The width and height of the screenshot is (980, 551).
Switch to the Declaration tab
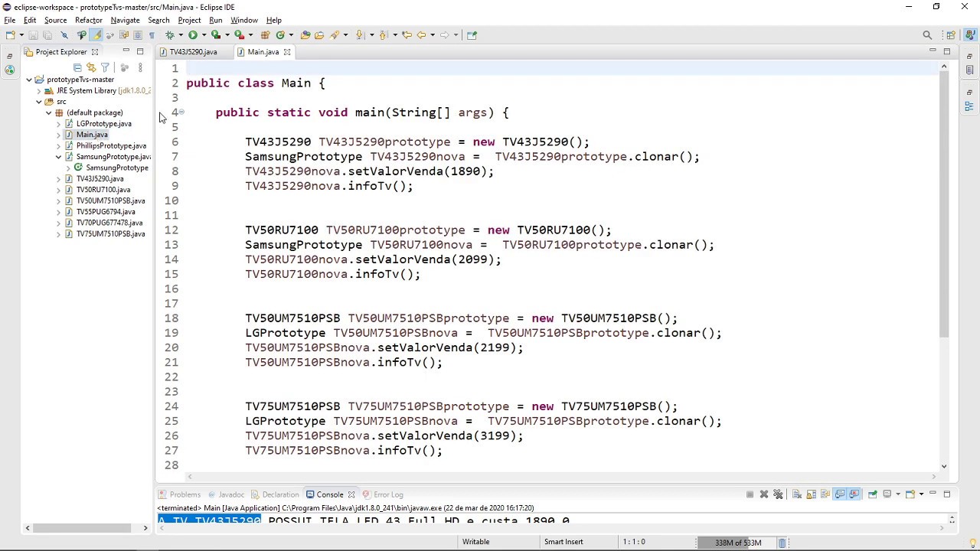(276, 494)
